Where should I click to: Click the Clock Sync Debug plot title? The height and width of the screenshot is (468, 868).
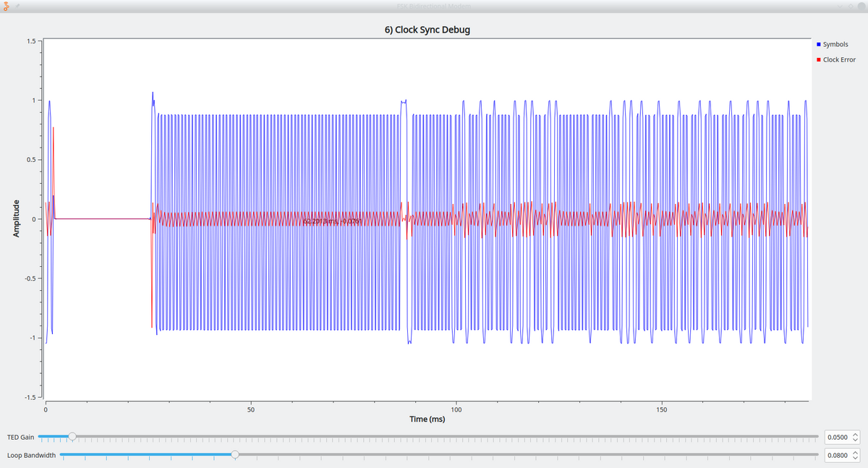click(x=426, y=30)
